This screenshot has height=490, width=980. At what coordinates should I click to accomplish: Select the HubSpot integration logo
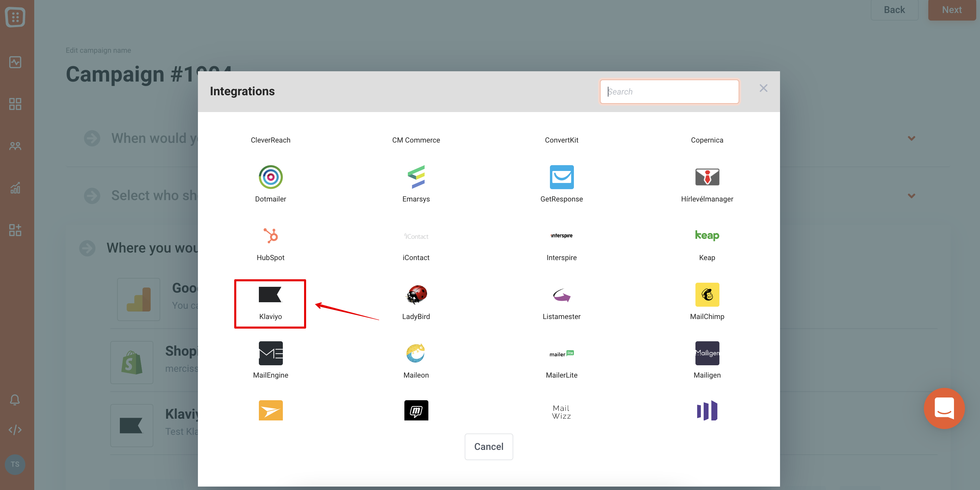tap(271, 236)
